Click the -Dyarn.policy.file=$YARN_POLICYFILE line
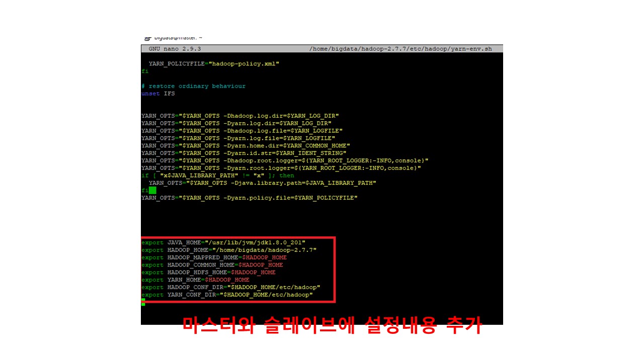644x362 pixels. coord(250,198)
